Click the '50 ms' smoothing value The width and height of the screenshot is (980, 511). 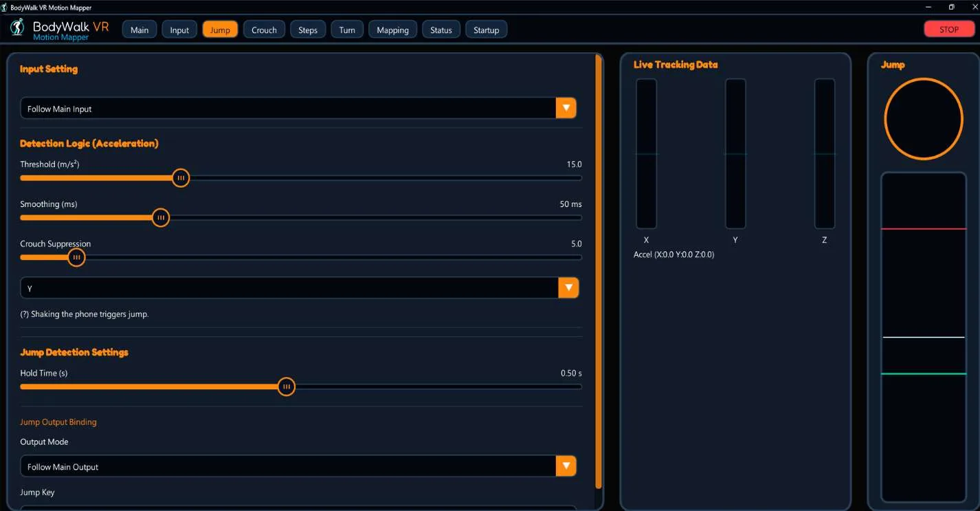coord(570,204)
